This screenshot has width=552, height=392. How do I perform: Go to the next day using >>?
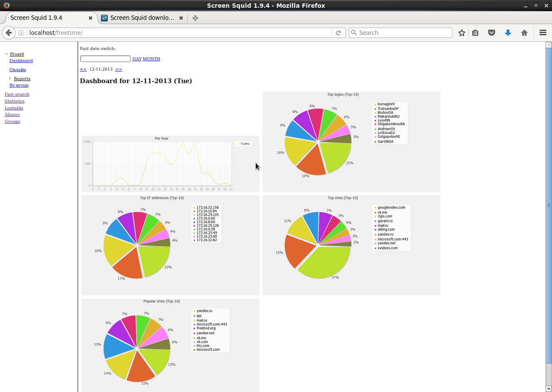(119, 69)
